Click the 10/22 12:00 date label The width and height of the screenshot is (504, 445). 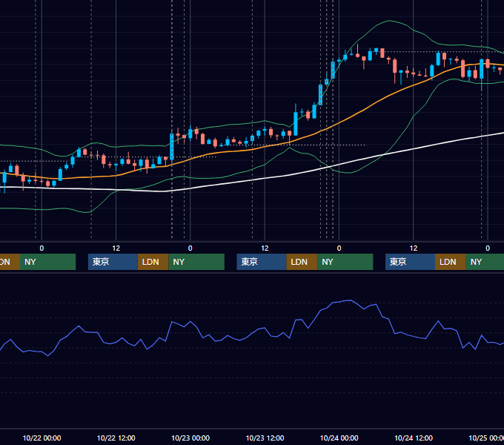116,438
